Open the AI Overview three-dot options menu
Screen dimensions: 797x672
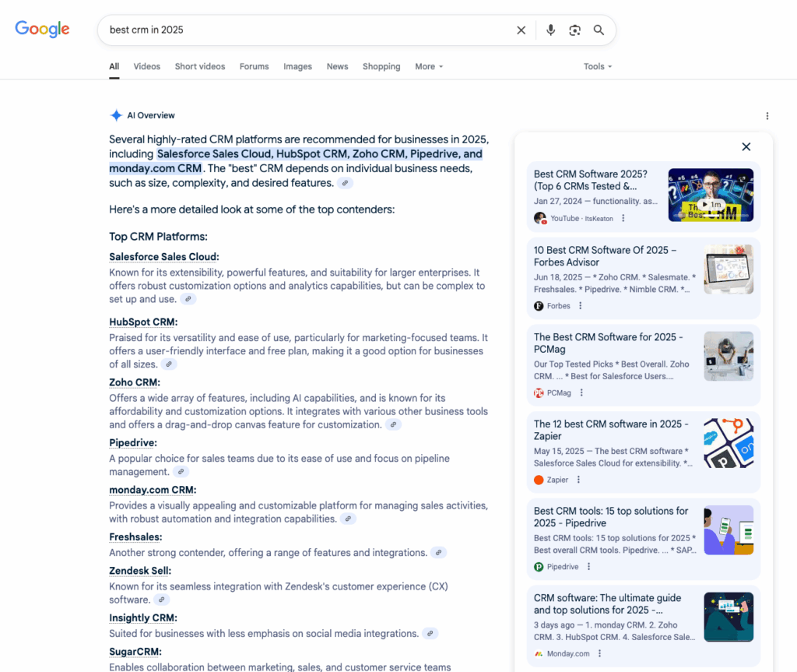pyautogui.click(x=767, y=116)
